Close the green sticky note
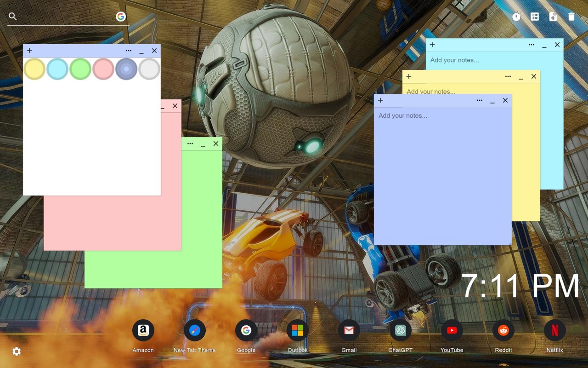Screen dimensions: 588x368 coord(216,144)
